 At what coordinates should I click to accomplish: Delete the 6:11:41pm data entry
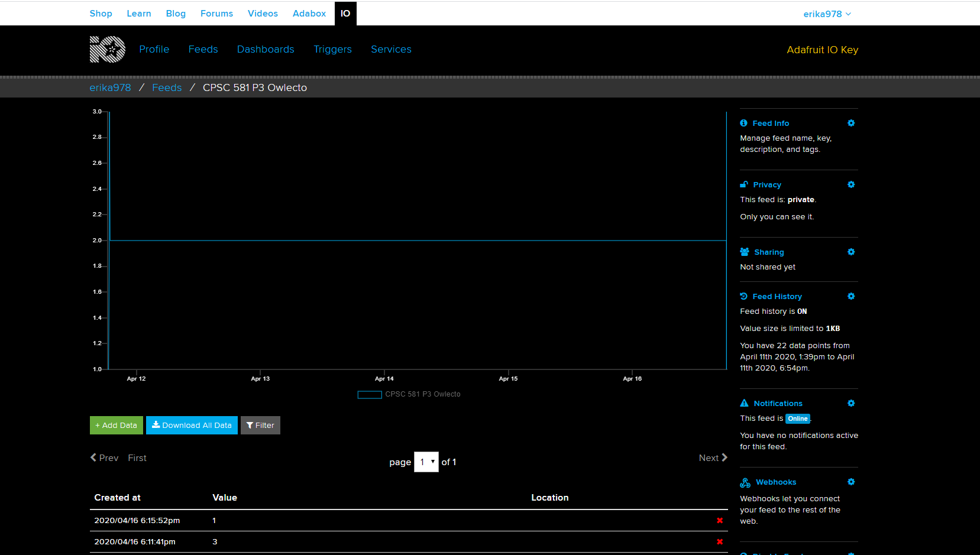719,542
